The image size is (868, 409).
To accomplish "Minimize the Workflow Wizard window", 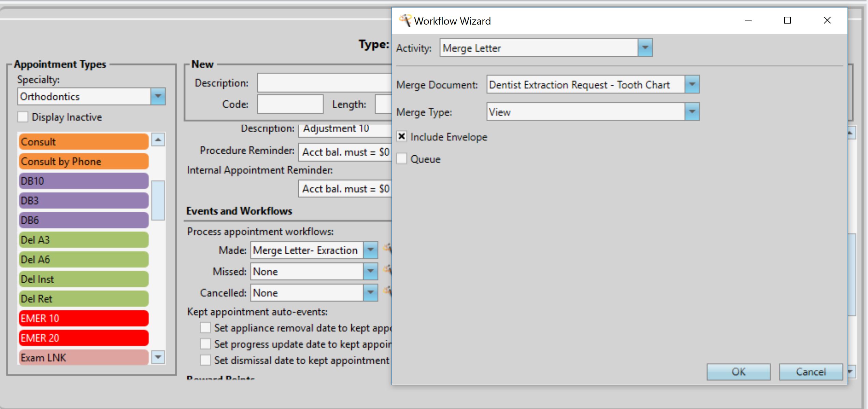I will (748, 20).
